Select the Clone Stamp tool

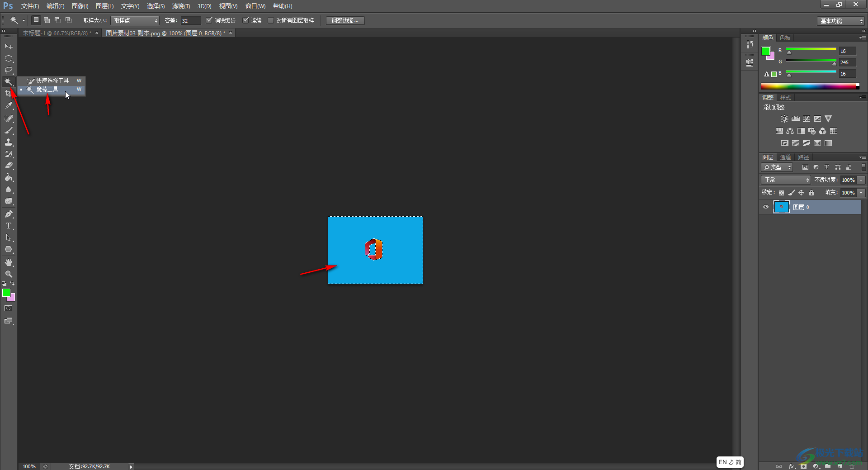9,142
